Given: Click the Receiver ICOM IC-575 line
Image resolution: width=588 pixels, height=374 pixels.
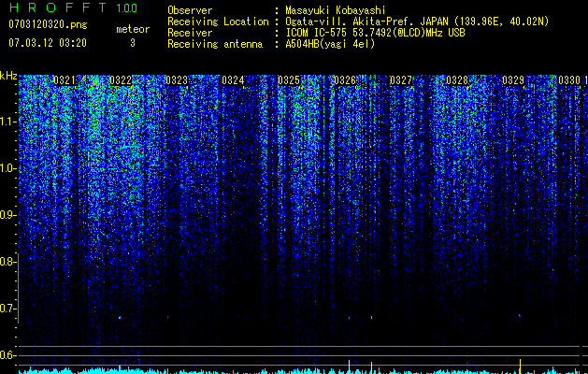Looking at the screenshot, I should (375, 33).
